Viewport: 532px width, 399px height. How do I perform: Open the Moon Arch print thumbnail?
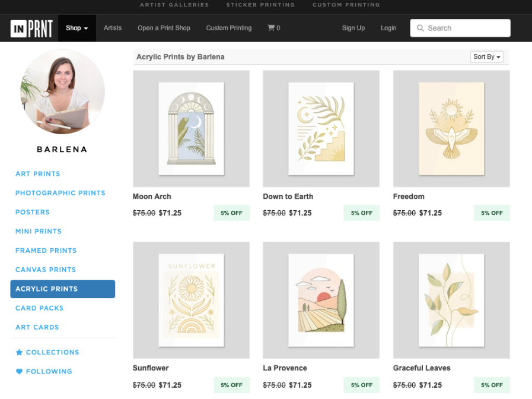coord(192,129)
